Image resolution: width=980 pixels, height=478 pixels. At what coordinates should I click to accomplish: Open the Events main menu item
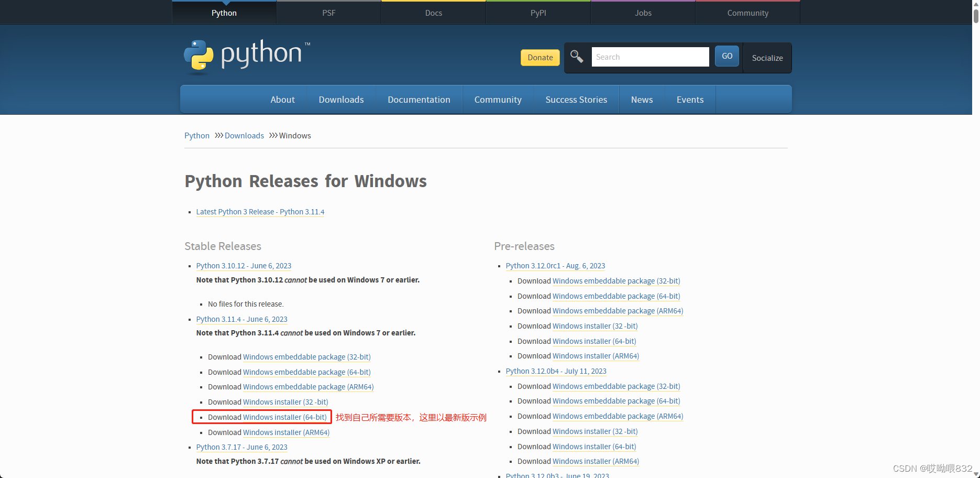(690, 100)
